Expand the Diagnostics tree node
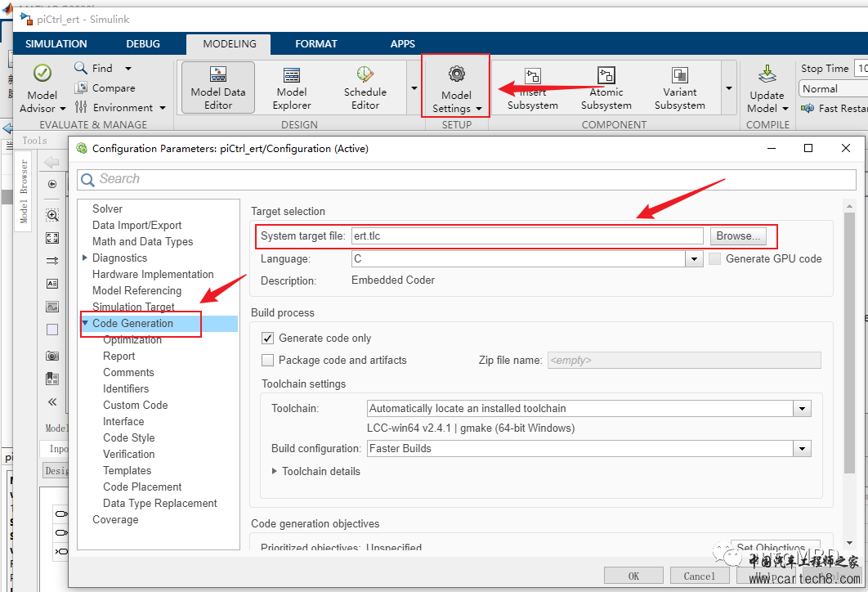Image resolution: width=868 pixels, height=592 pixels. (85, 258)
